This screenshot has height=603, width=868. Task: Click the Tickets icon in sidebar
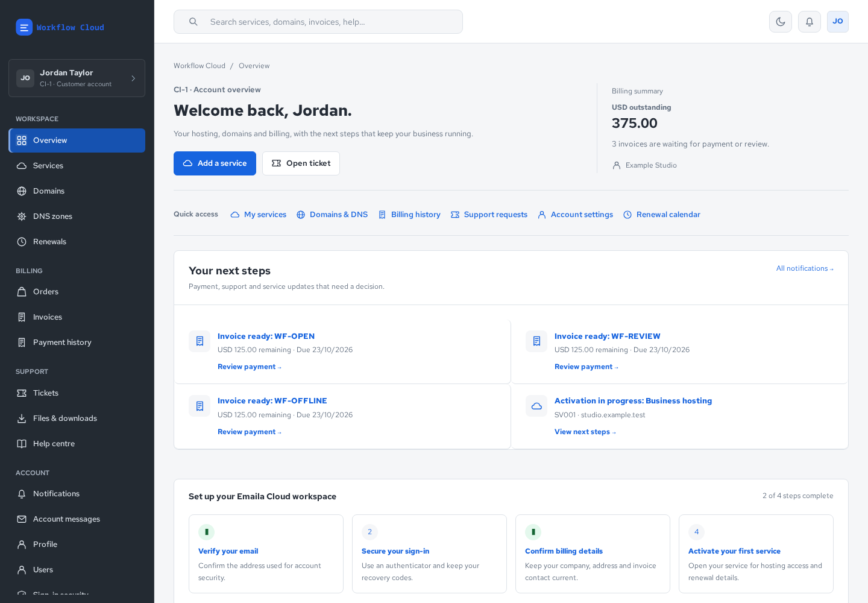(x=22, y=393)
